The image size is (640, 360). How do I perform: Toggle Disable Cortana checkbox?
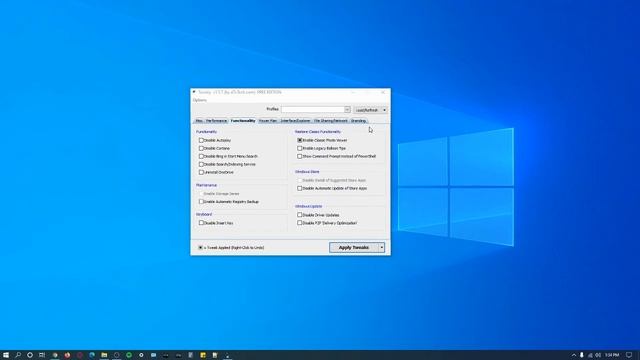(x=201, y=148)
